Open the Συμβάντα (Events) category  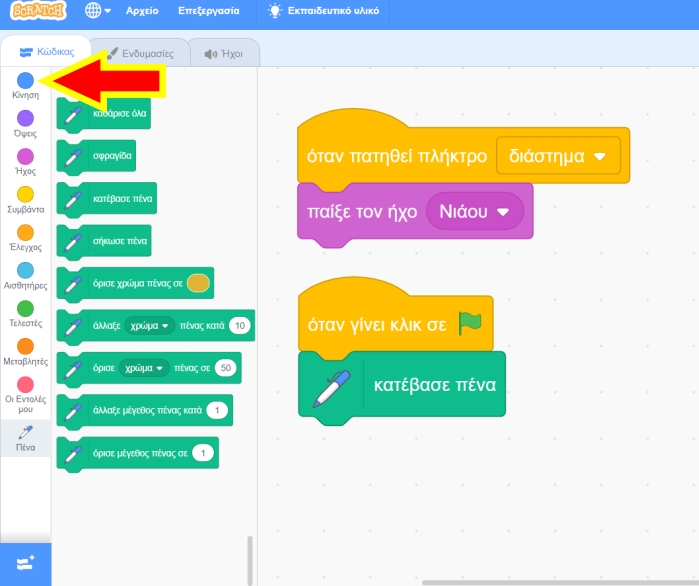[x=26, y=199]
